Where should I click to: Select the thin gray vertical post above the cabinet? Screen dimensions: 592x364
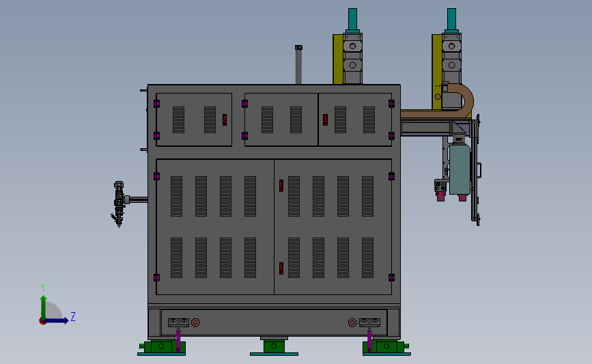point(298,65)
